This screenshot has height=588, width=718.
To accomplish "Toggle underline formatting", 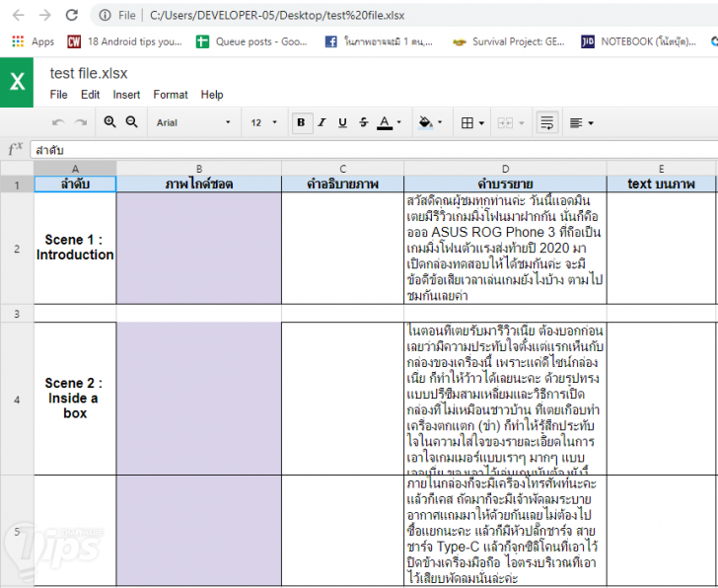I will 342,122.
